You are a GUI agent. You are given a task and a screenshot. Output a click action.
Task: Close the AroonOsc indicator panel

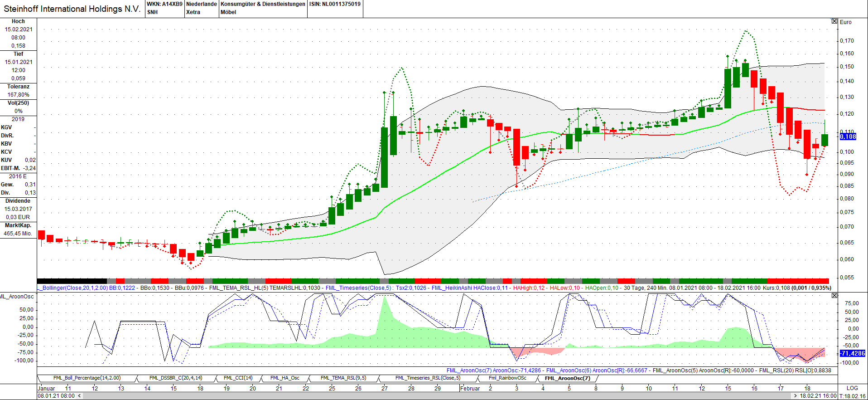click(x=834, y=295)
